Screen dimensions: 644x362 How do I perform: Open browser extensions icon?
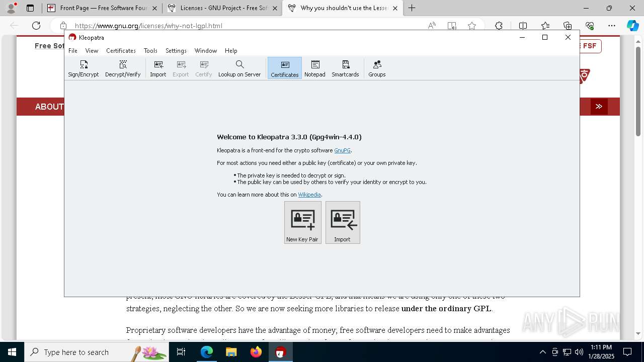click(499, 26)
